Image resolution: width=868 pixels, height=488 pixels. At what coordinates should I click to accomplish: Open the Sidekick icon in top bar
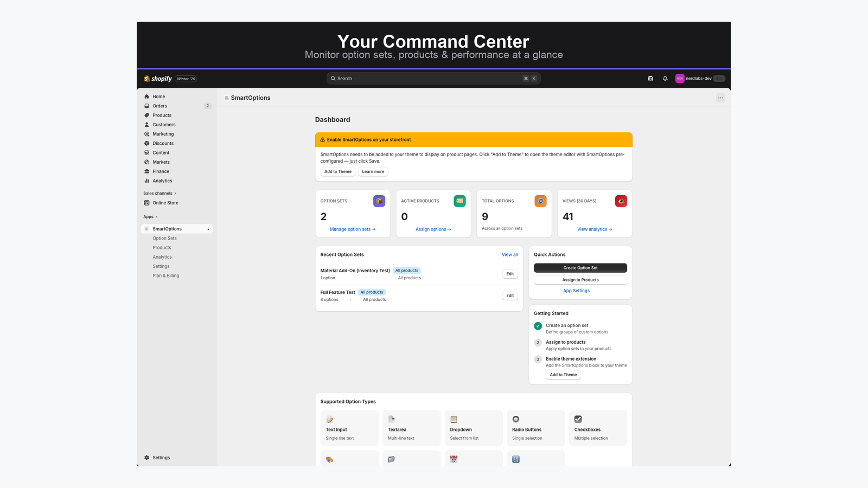click(650, 79)
